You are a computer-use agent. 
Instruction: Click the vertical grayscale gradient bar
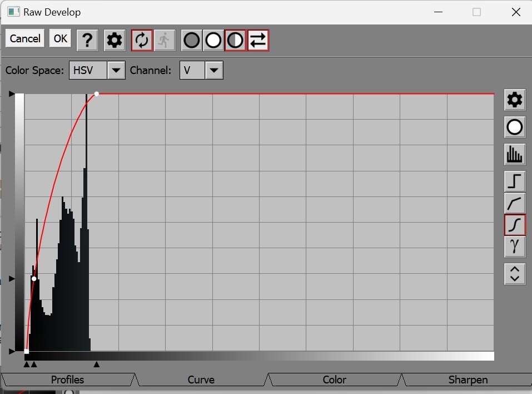19,222
